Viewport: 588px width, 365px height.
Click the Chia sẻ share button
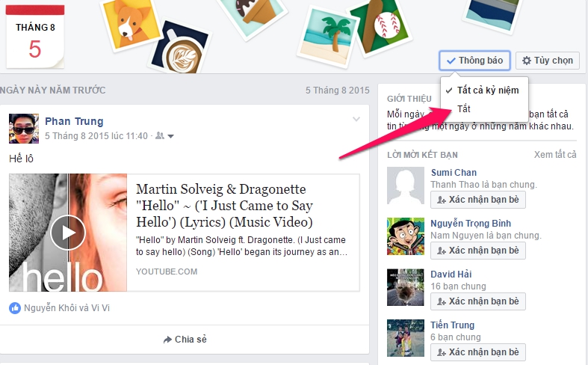[185, 340]
